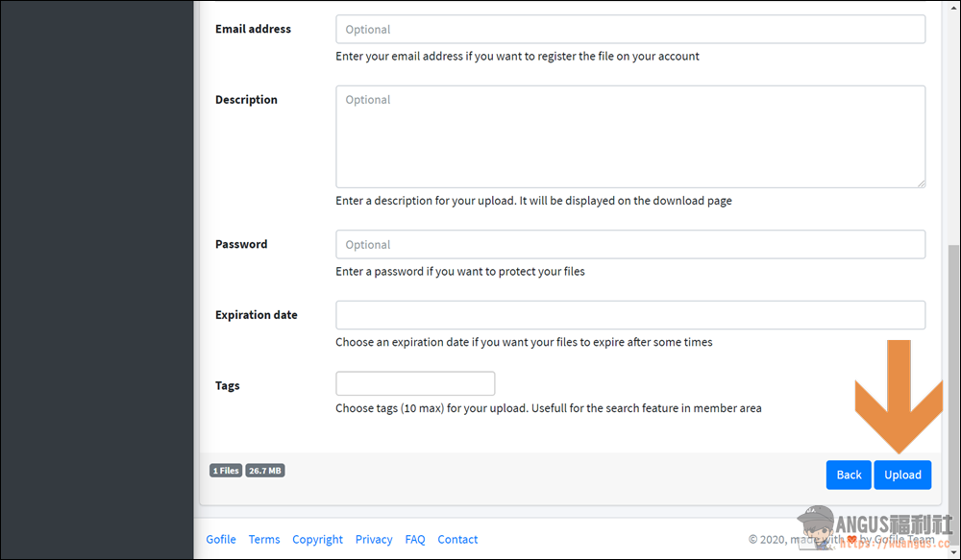The image size is (961, 560).
Task: Click the Description textarea resize handle
Action: point(922,183)
